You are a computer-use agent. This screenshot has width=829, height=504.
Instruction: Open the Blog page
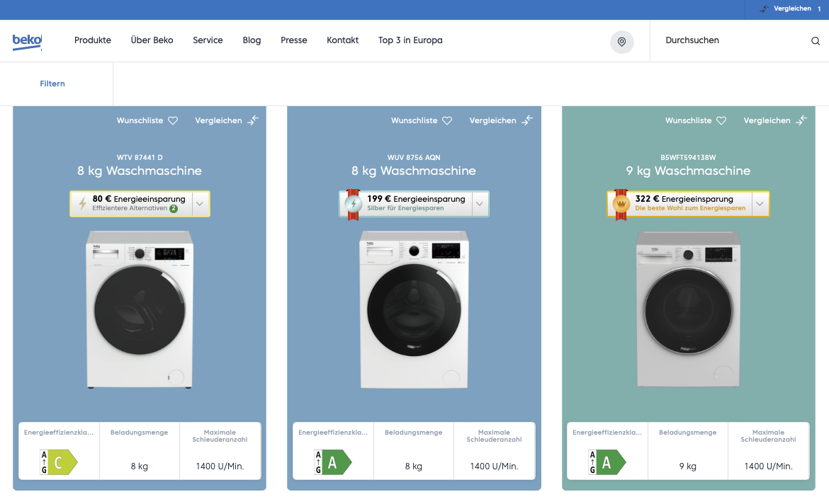(252, 40)
